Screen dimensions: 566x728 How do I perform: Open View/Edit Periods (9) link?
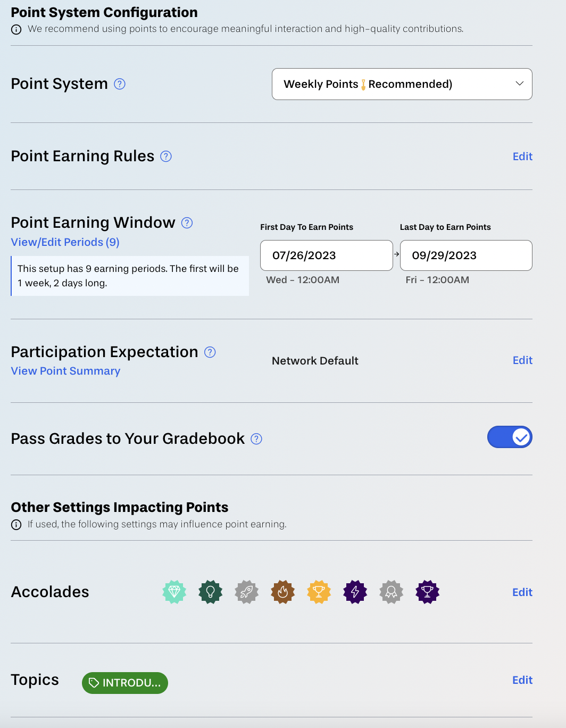point(65,242)
